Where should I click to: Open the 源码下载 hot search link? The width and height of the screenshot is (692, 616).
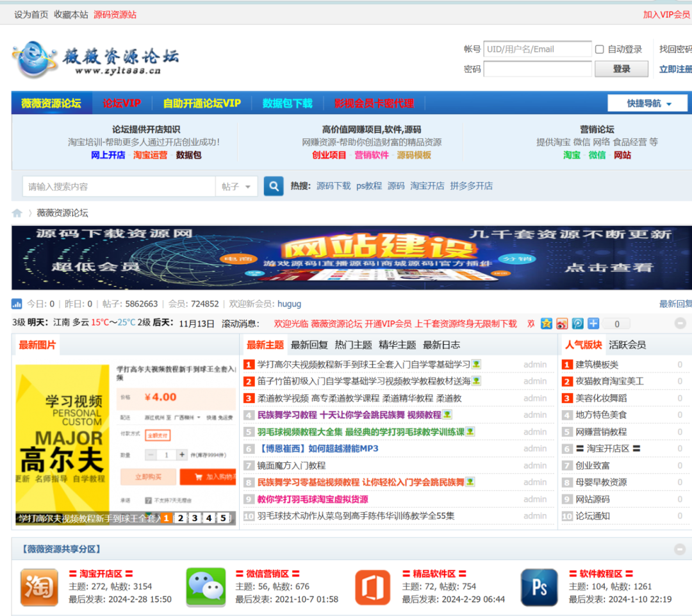tap(333, 186)
